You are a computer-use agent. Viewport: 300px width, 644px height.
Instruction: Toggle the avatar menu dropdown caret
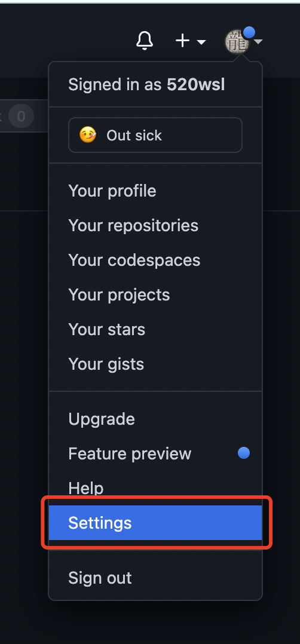pos(258,41)
